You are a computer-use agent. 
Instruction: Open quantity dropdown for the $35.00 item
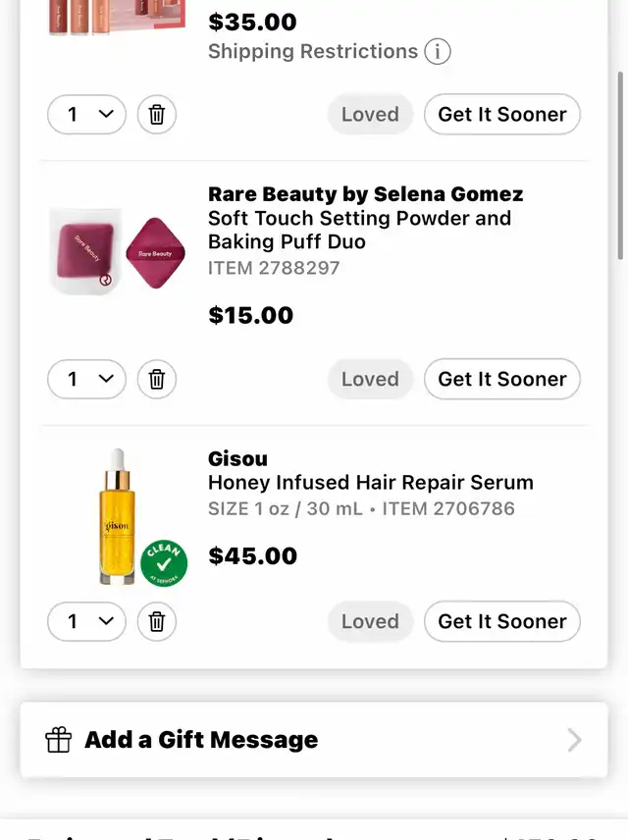pyautogui.click(x=86, y=114)
